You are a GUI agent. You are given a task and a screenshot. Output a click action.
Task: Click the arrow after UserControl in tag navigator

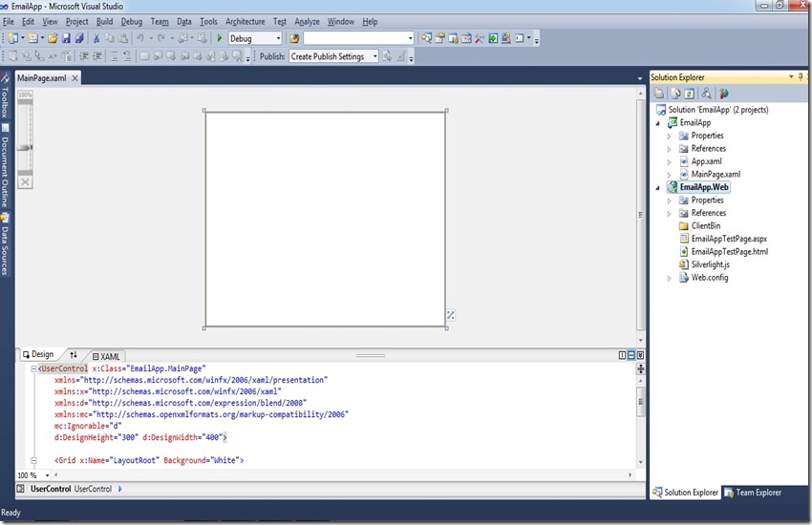[x=120, y=489]
